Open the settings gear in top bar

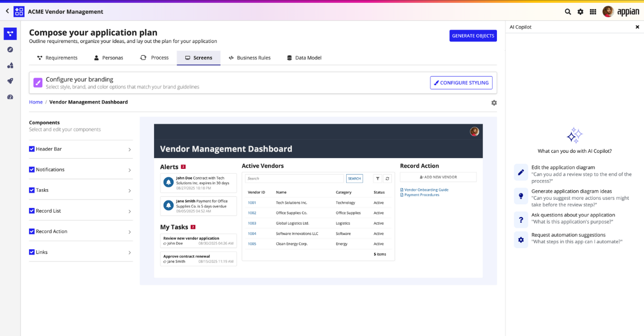coord(580,12)
